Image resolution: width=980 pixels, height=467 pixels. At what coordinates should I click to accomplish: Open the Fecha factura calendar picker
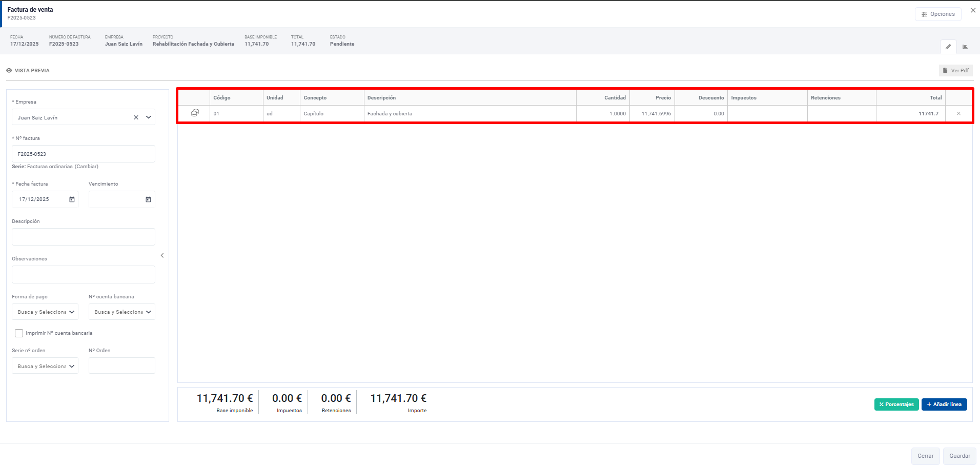click(x=72, y=199)
